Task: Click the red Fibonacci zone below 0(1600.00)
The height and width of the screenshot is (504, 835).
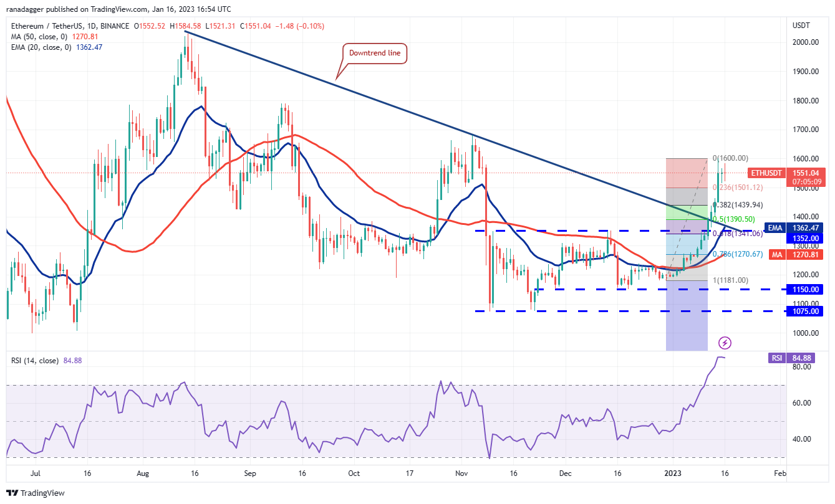Action: [687, 173]
